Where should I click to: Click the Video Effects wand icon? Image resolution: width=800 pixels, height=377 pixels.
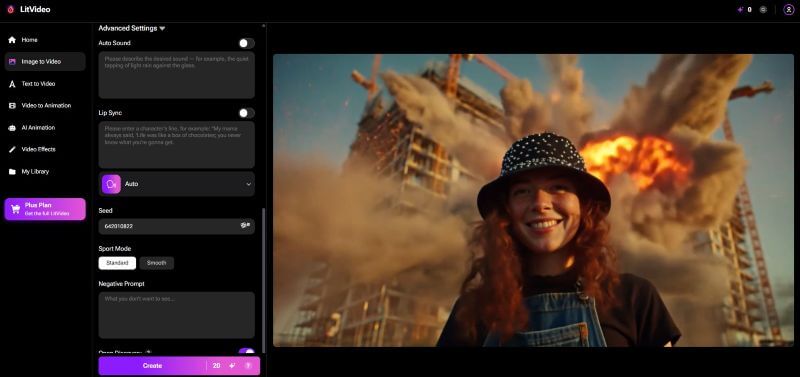tap(12, 149)
